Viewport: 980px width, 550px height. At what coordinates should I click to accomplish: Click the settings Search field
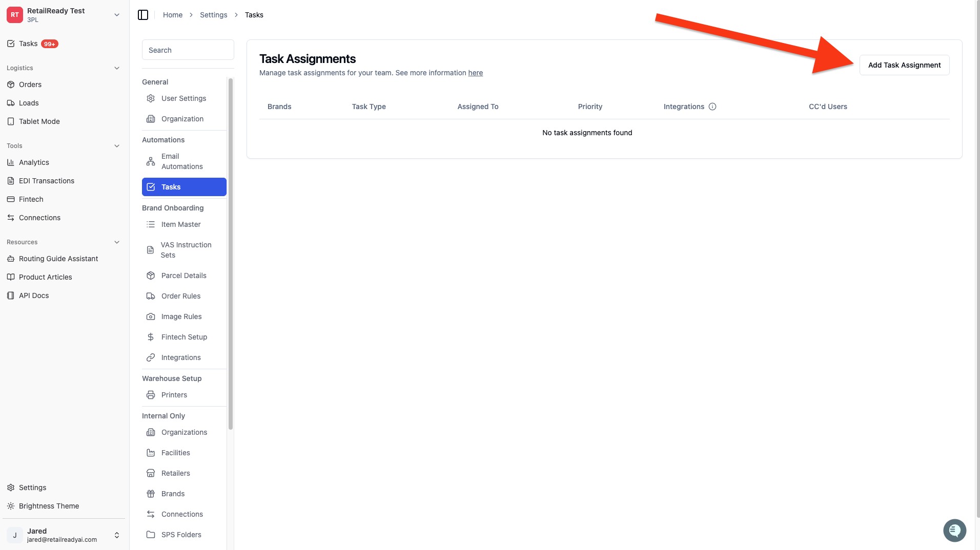[x=188, y=50]
